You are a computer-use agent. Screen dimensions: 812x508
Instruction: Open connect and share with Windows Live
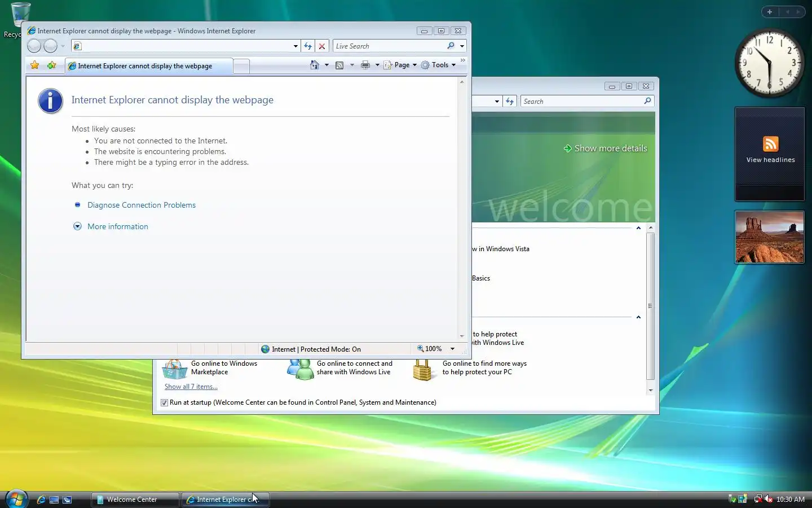coord(354,367)
